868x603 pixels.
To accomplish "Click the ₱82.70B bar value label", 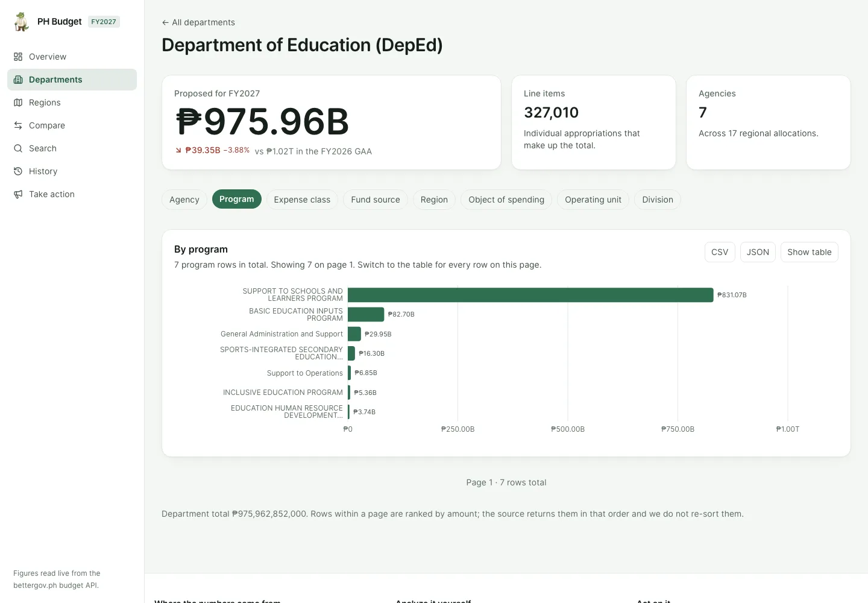I will [401, 314].
